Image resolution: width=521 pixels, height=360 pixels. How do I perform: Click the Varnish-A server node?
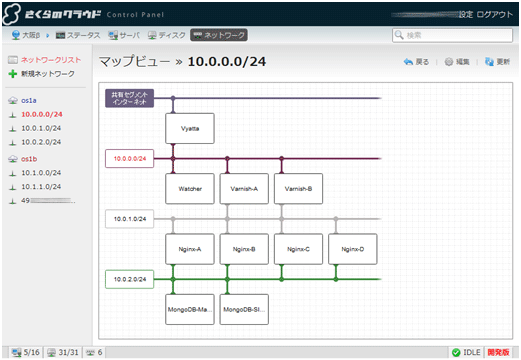pos(244,189)
